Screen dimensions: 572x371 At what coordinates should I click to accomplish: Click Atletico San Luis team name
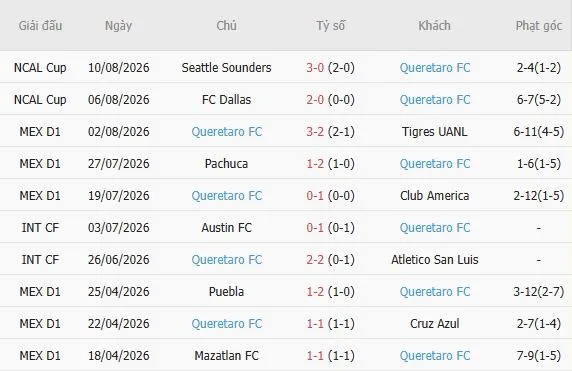click(x=434, y=260)
